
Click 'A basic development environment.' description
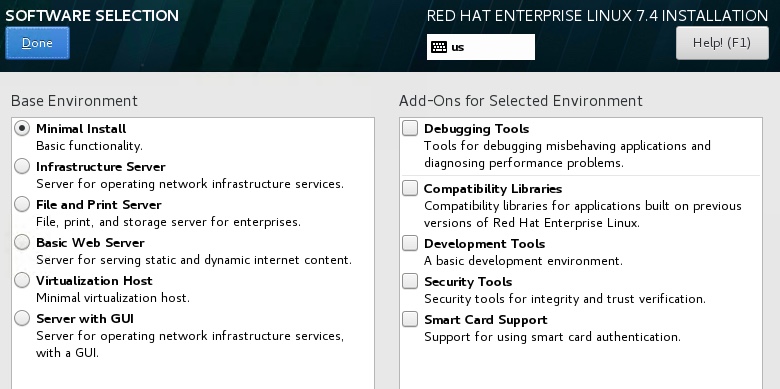pos(523,261)
